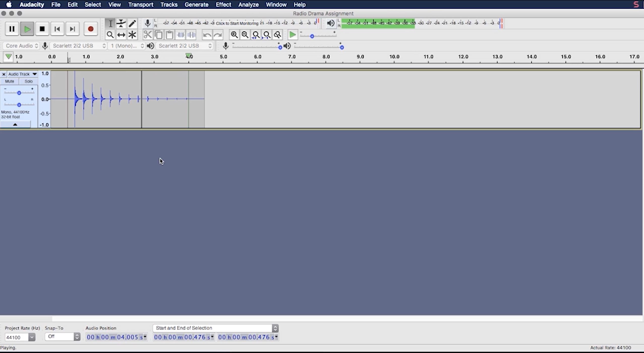This screenshot has width=644, height=353.
Task: Mute the Audio Track
Action: [x=10, y=81]
